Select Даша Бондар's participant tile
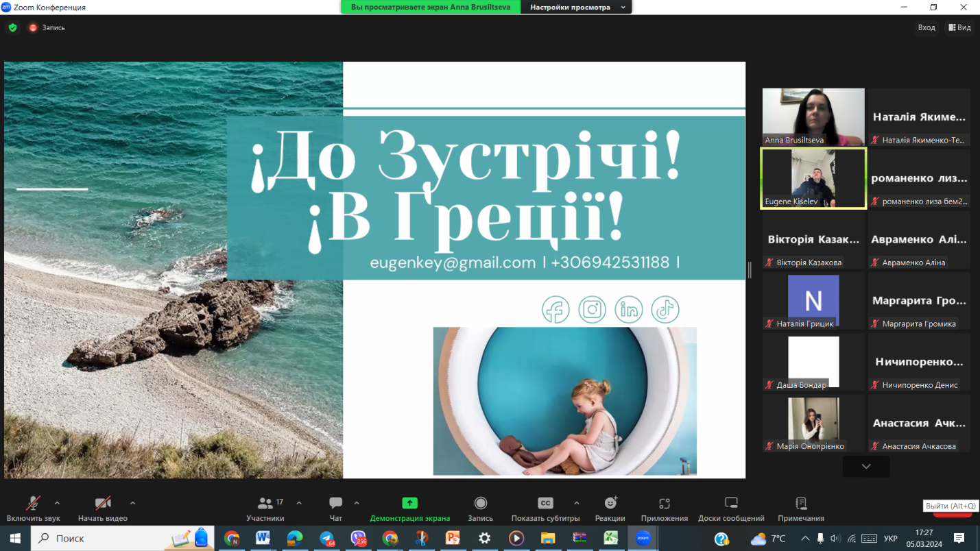The height and width of the screenshot is (551, 980). point(813,362)
